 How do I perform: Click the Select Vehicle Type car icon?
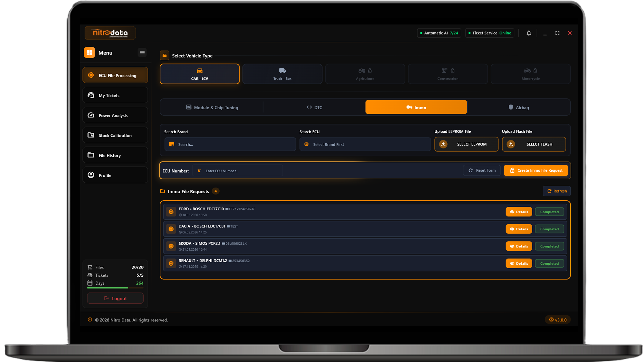(x=165, y=56)
